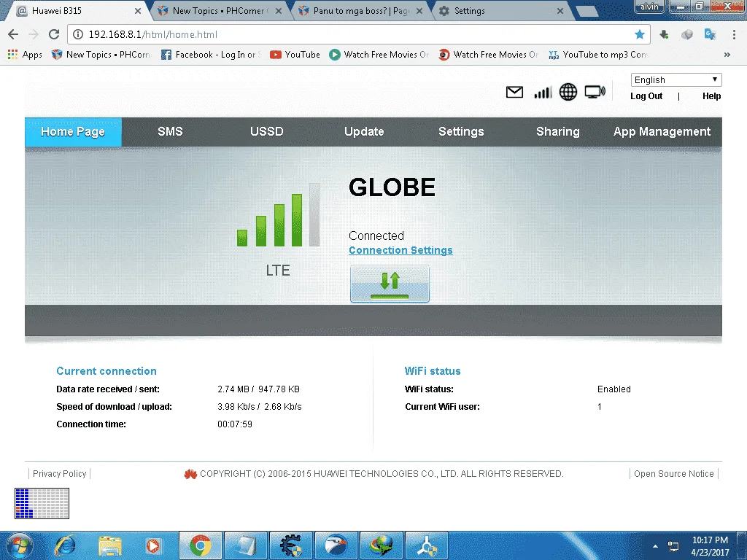The image size is (747, 560).
Task: Click the data connect/disconnect arrows button
Action: point(390,284)
